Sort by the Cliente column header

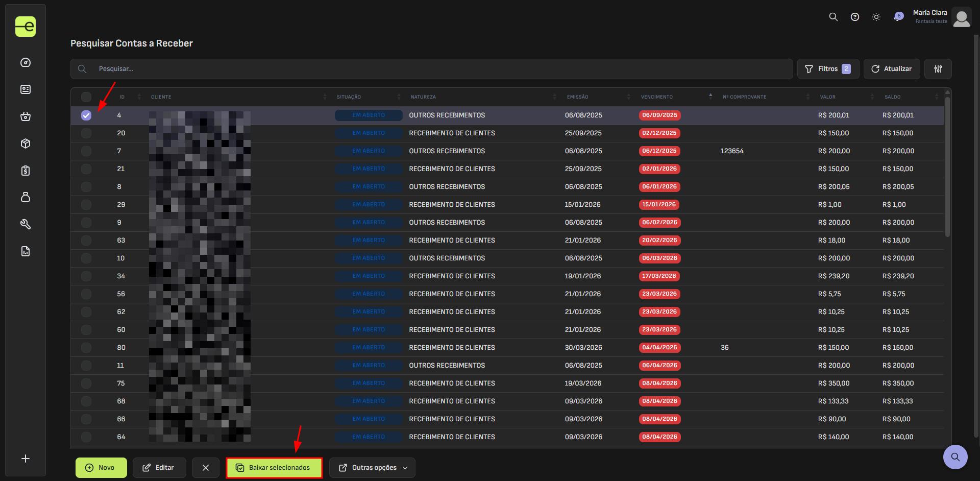161,97
